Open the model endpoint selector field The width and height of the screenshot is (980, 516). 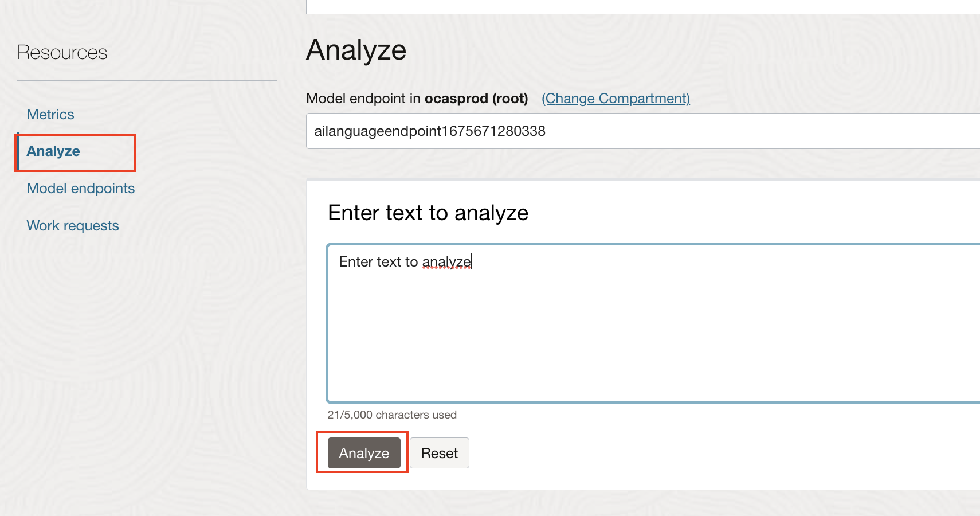[x=643, y=131]
